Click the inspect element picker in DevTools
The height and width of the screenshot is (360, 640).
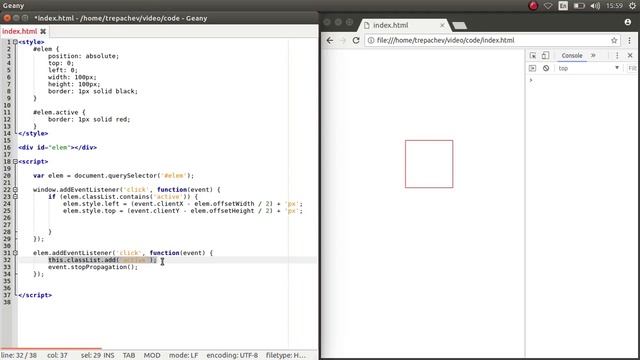533,56
